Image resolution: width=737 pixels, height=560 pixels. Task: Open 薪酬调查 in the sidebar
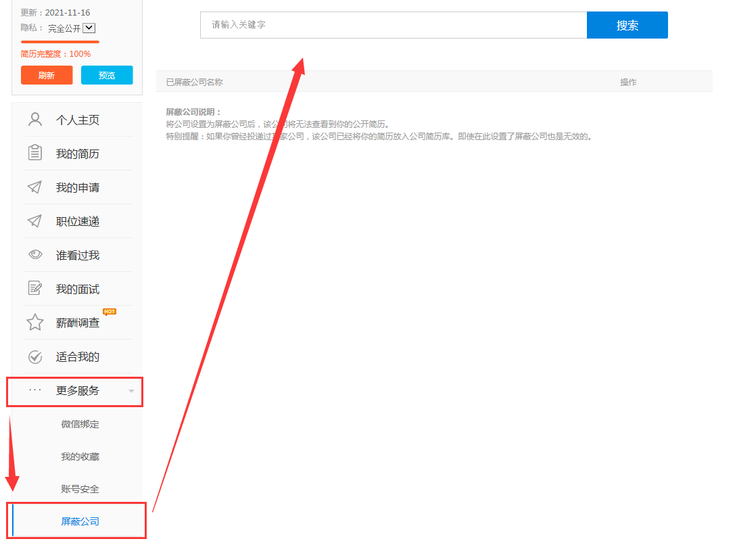click(x=78, y=323)
